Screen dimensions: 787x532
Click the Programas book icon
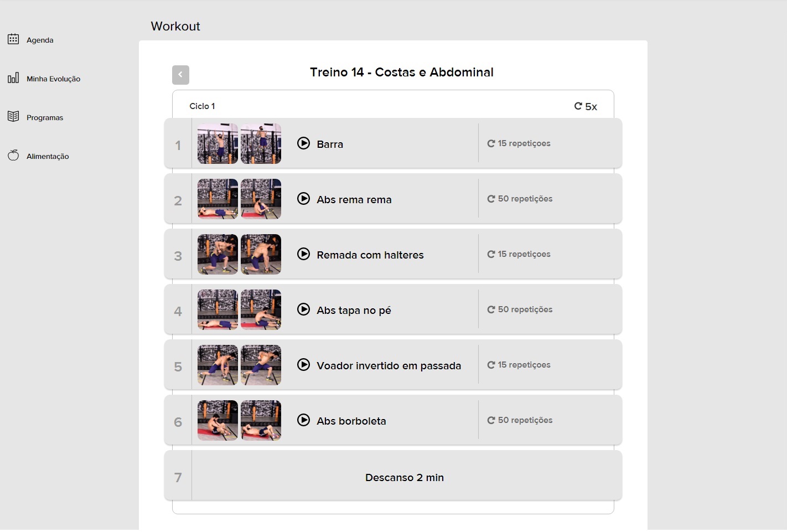tap(13, 117)
